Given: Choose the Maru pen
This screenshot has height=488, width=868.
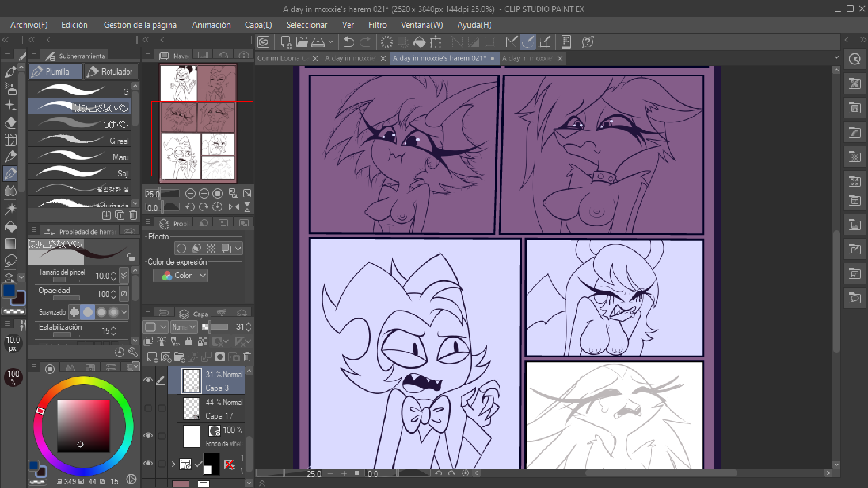Looking at the screenshot, I should (79, 157).
